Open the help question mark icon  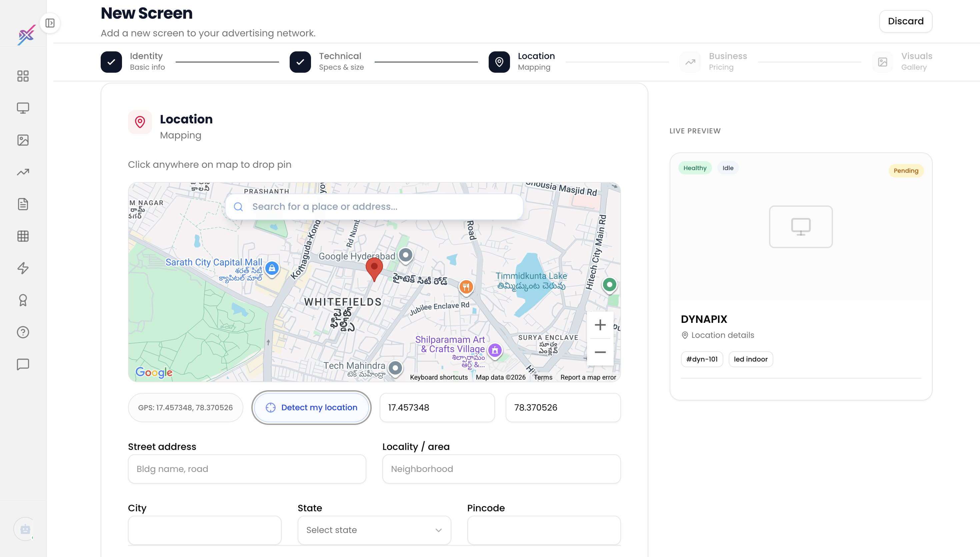[x=23, y=333]
